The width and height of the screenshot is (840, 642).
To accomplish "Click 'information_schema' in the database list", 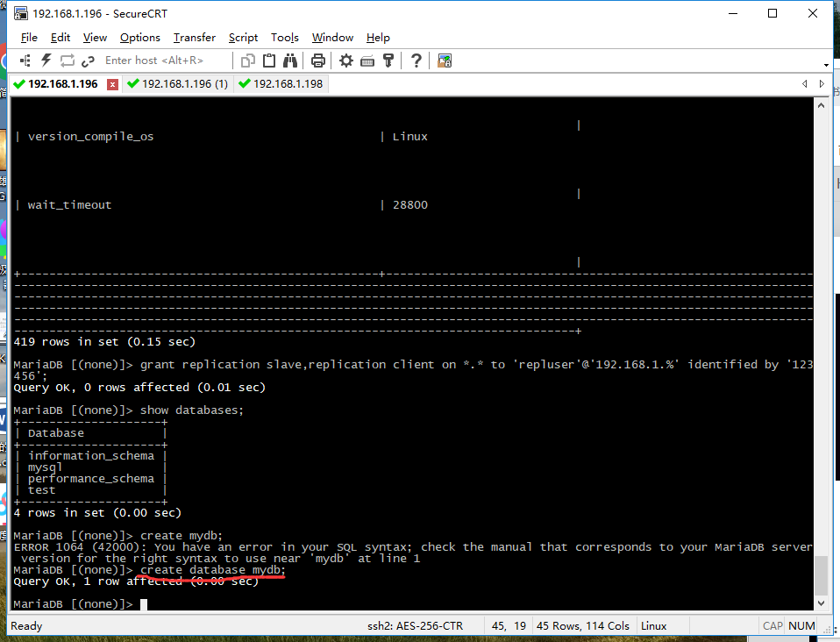I will pyautogui.click(x=91, y=455).
